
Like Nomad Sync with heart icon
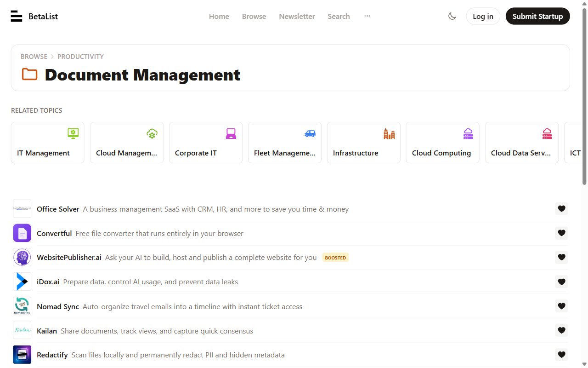click(561, 306)
